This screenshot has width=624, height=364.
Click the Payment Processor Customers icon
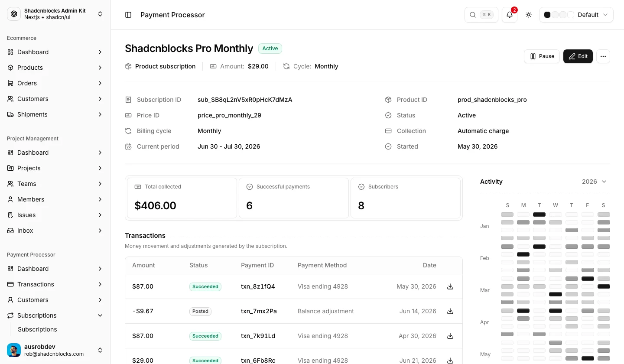(10, 300)
